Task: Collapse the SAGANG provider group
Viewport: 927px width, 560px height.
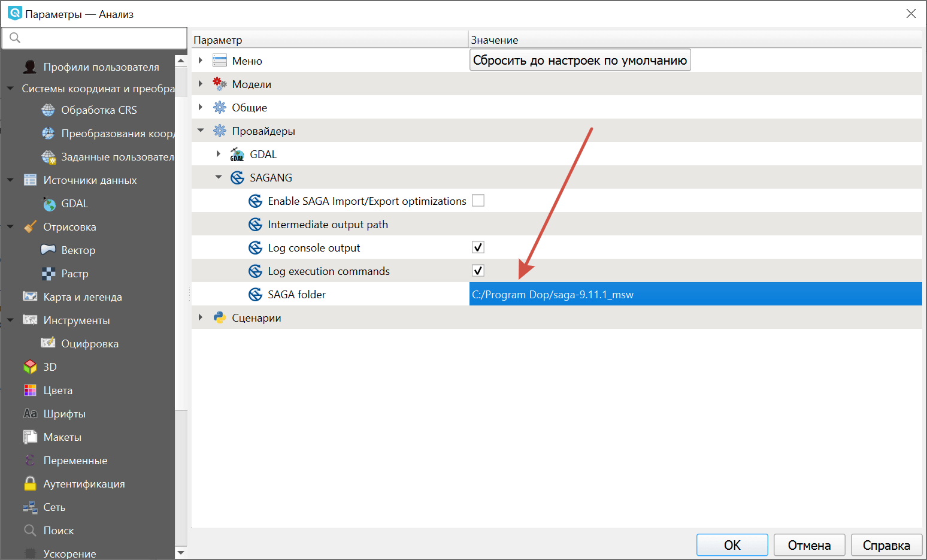Action: click(219, 177)
